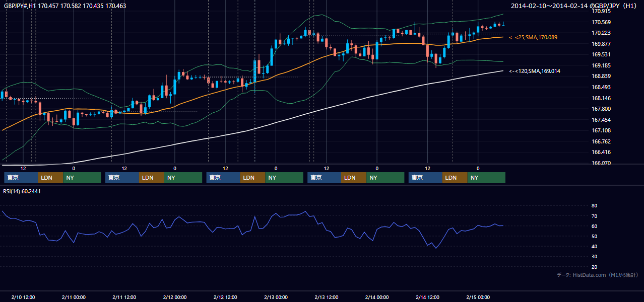
Task: Select the RSI axis value 50
Action: pos(594,236)
